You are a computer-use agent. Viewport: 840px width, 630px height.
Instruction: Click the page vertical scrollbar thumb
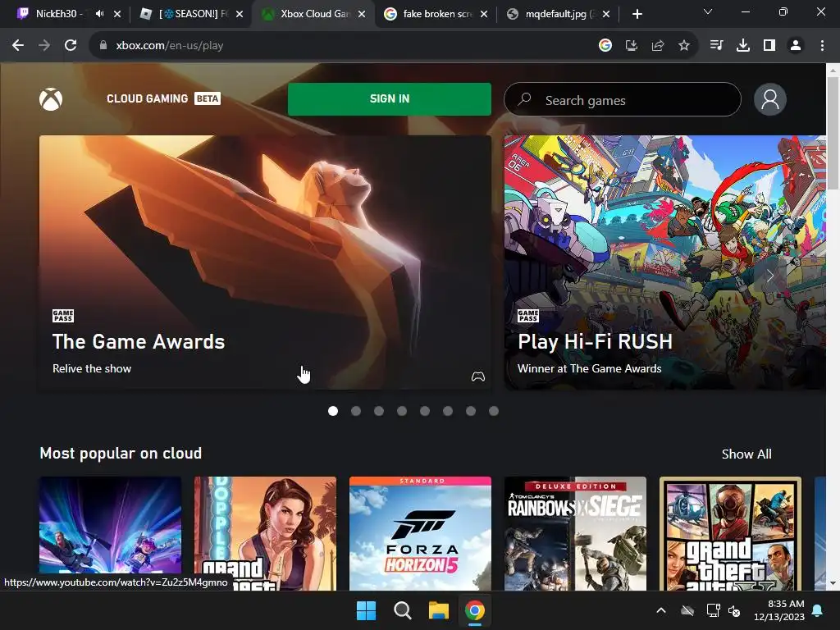click(x=833, y=132)
